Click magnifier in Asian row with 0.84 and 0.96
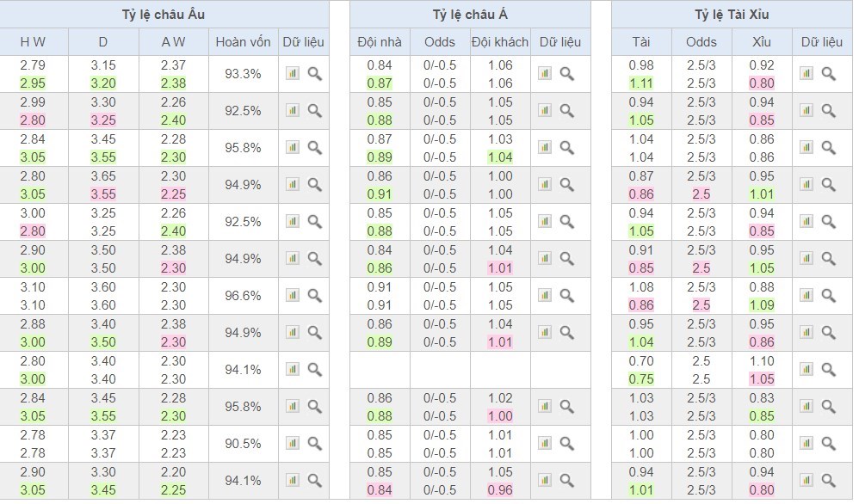This screenshot has height=504, width=859. pyautogui.click(x=566, y=481)
